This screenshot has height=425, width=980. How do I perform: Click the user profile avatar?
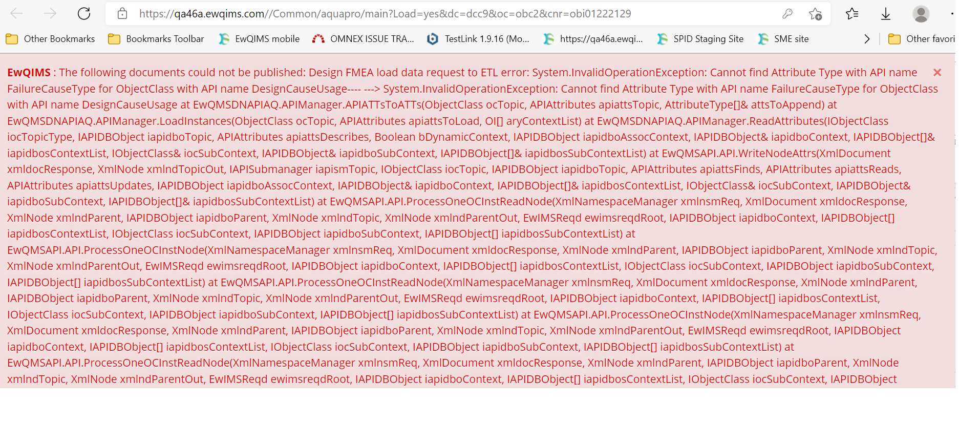(x=921, y=14)
